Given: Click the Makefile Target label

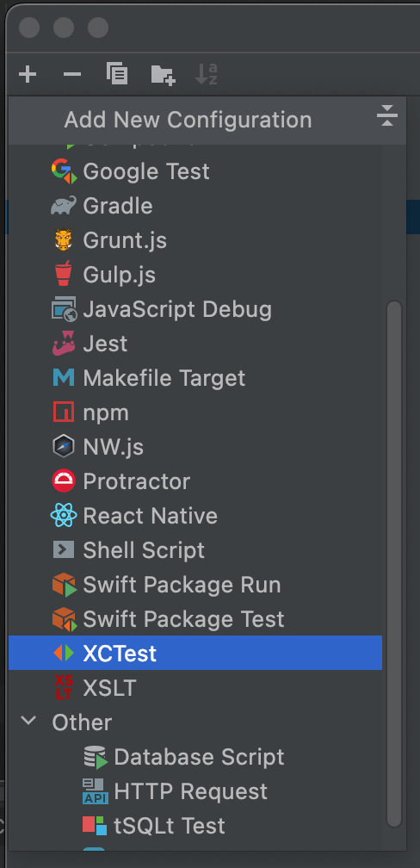Looking at the screenshot, I should [x=164, y=379].
